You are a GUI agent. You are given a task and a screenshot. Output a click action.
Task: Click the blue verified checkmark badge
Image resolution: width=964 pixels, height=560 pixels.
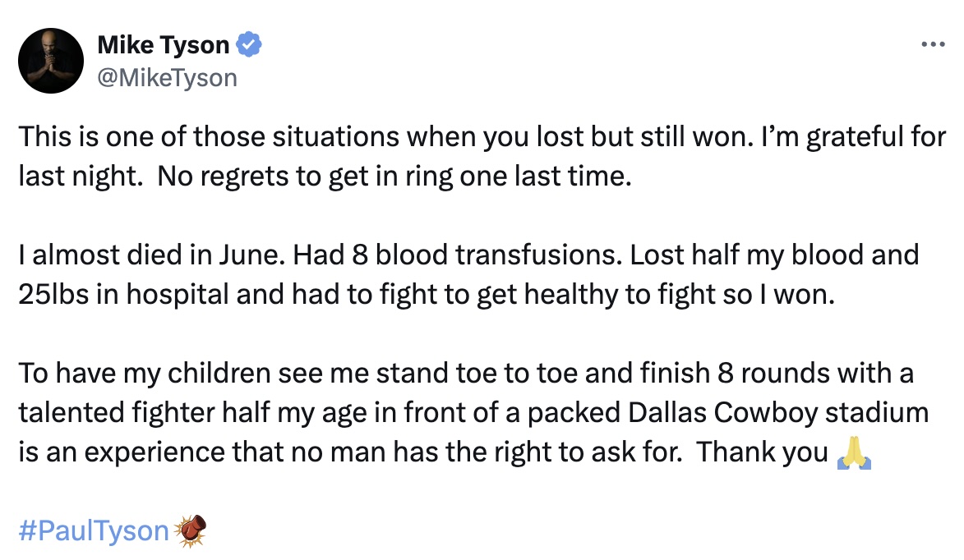point(249,44)
